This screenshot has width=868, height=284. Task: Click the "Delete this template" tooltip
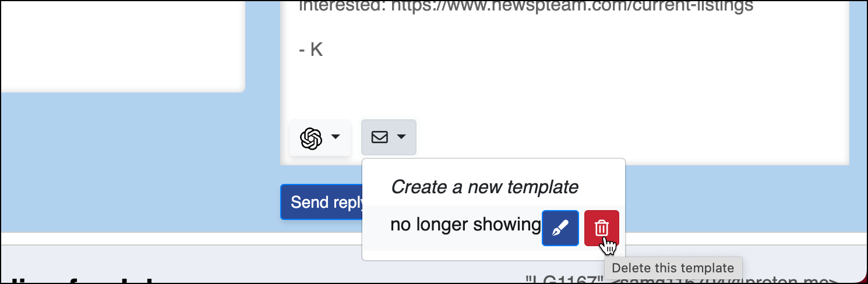coord(673,268)
